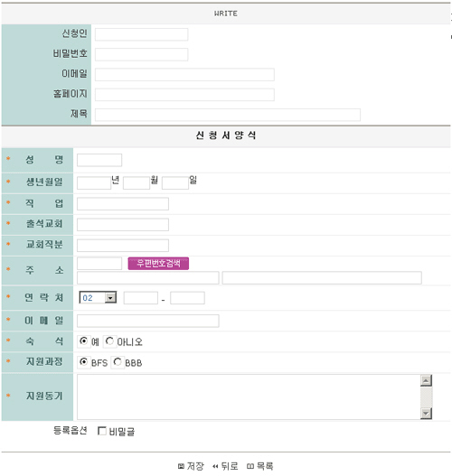Click scroll up arrow in 지원동기 textarea
Image resolution: width=452 pixels, height=476 pixels.
426,380
